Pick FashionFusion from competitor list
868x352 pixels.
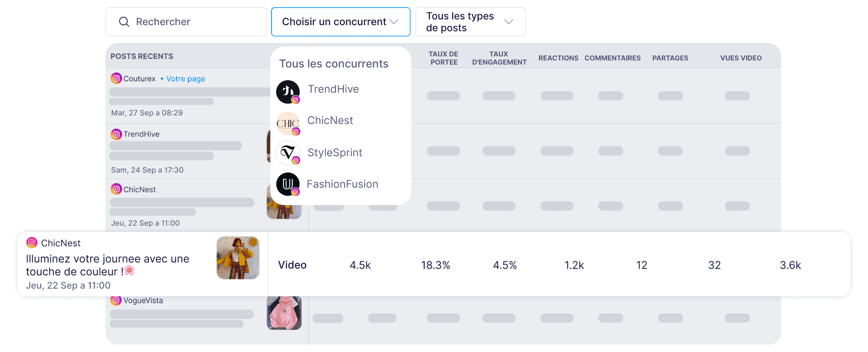(x=342, y=184)
